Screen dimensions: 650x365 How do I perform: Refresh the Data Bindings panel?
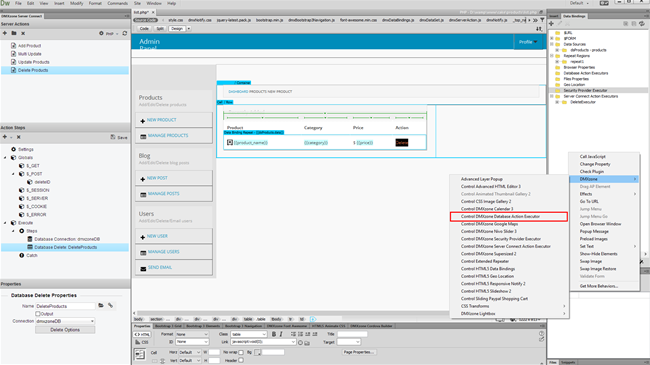point(642,24)
